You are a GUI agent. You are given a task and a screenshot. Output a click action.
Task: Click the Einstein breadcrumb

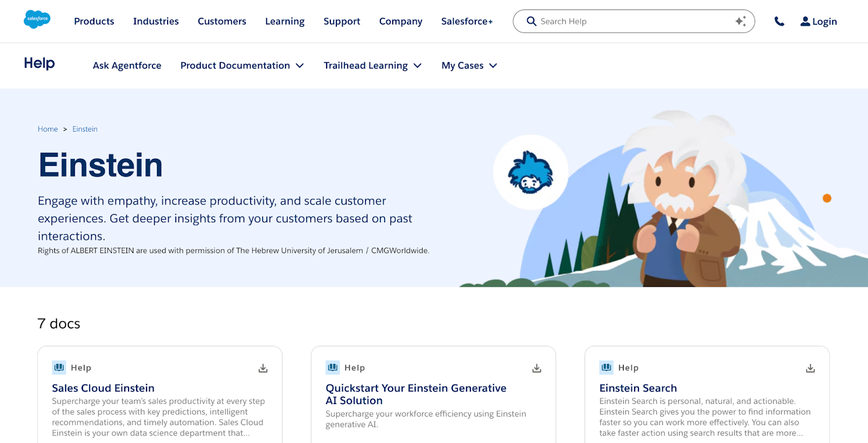pyautogui.click(x=85, y=129)
